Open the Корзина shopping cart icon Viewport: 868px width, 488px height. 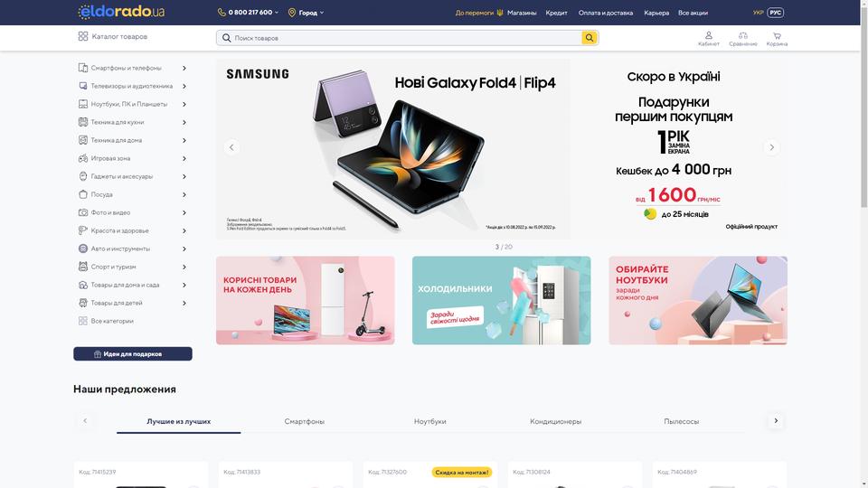[x=777, y=35]
